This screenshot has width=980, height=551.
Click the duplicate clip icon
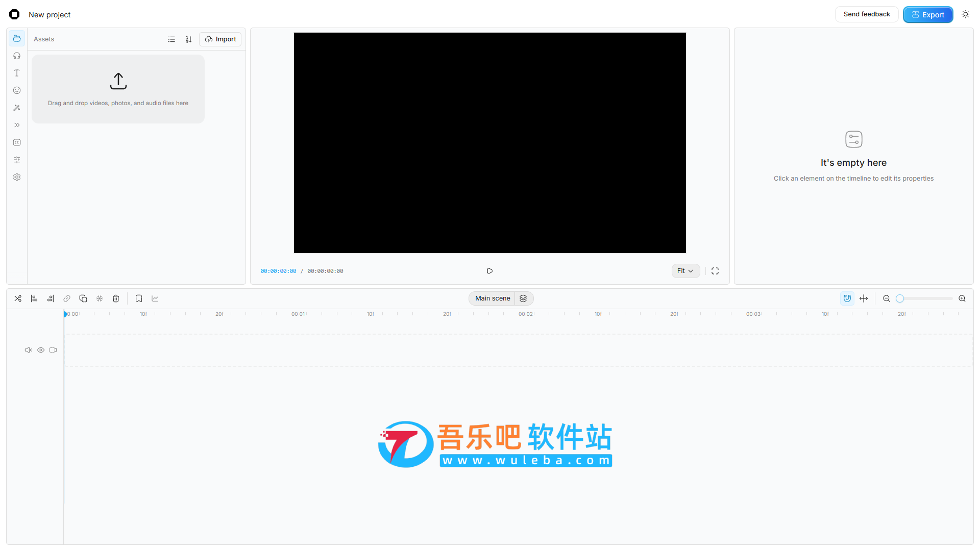pos(83,298)
